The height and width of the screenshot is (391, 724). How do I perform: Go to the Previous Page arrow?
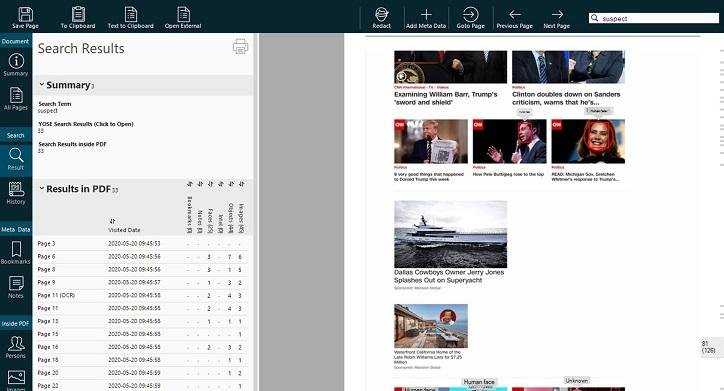(515, 14)
